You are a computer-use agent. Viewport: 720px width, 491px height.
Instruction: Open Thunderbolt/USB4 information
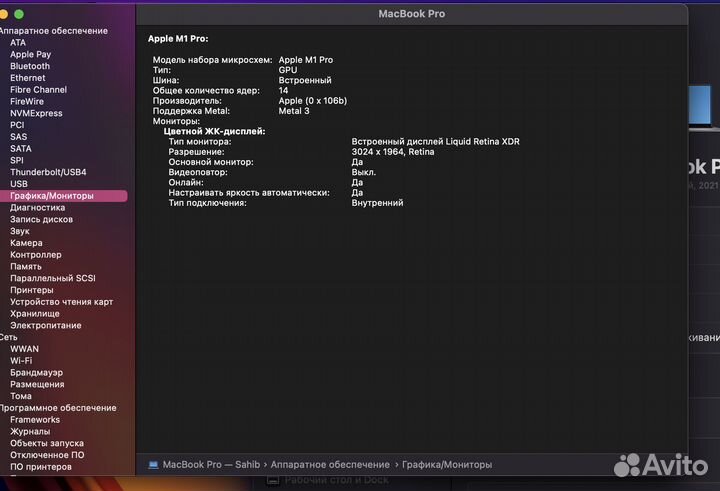pos(48,172)
